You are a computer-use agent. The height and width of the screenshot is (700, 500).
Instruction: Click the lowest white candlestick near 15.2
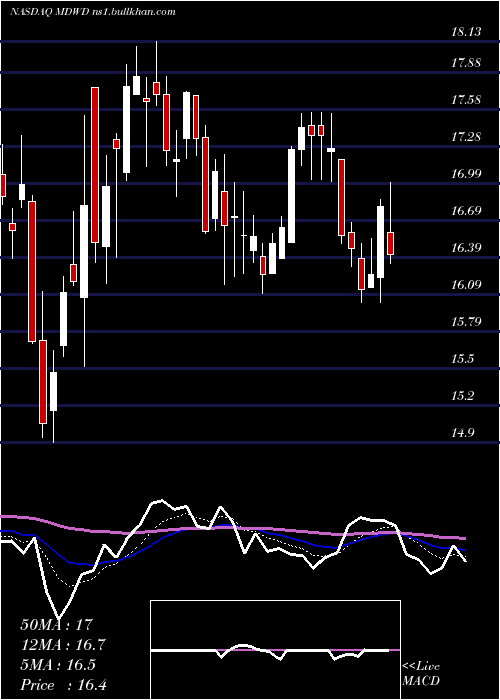tap(54, 391)
